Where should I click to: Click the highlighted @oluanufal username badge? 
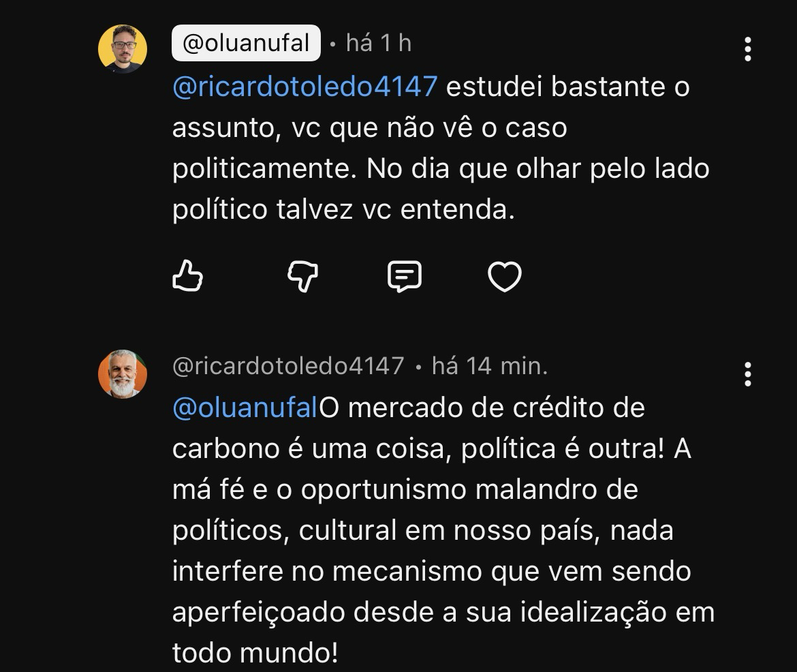coord(246,44)
